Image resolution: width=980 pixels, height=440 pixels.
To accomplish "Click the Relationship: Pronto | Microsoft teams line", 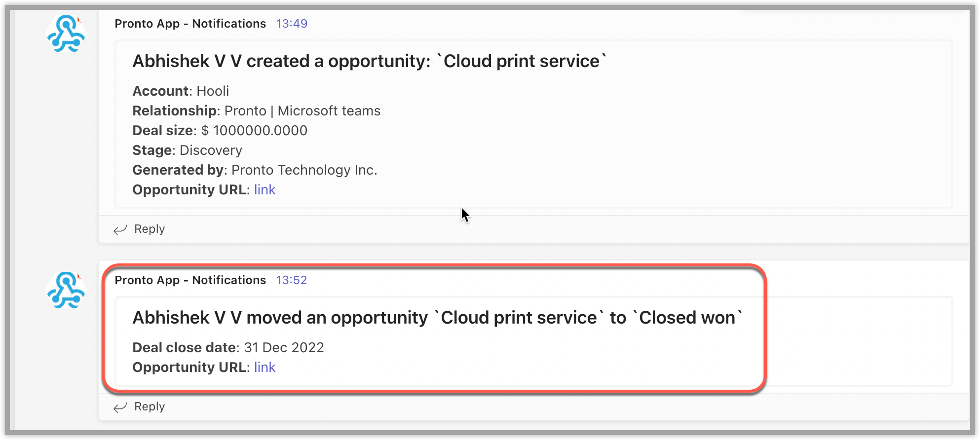I will pyautogui.click(x=257, y=111).
